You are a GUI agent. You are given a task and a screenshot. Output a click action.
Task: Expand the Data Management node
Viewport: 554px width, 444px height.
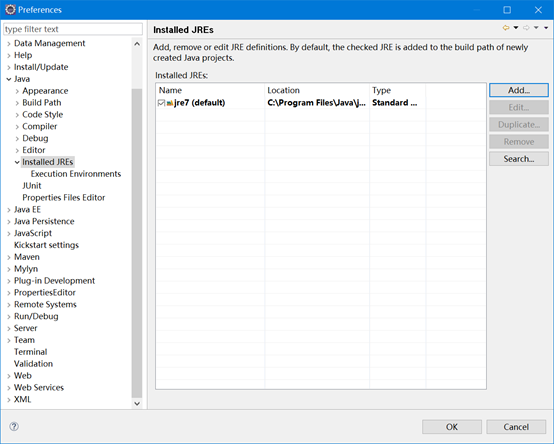[x=9, y=43]
